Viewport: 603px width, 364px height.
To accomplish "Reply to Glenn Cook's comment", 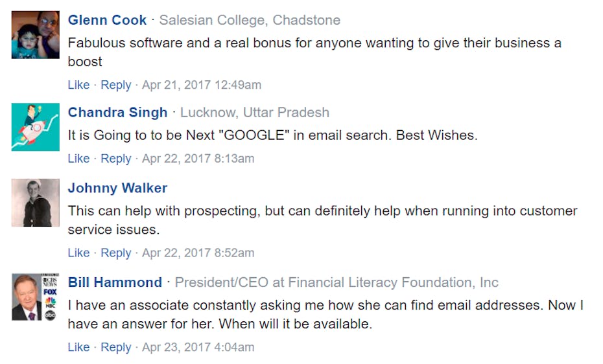I will click(116, 85).
